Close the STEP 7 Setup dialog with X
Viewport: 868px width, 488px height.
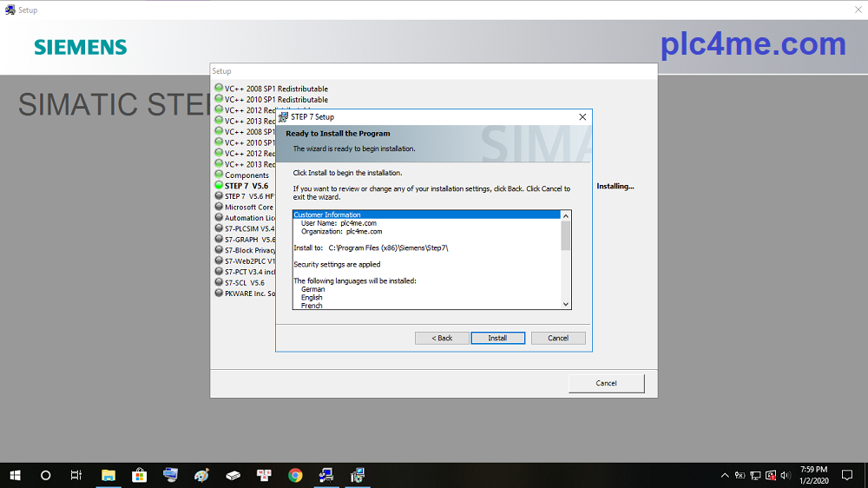[582, 117]
